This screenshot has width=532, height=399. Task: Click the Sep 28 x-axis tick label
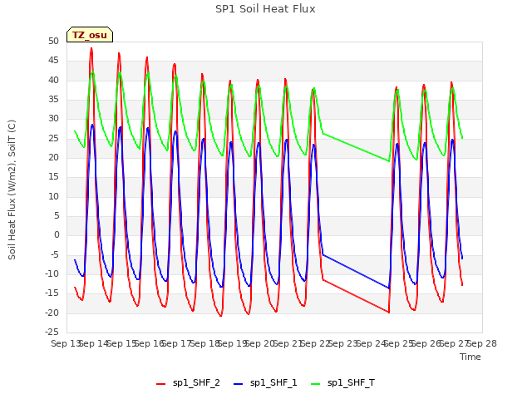coord(482,343)
